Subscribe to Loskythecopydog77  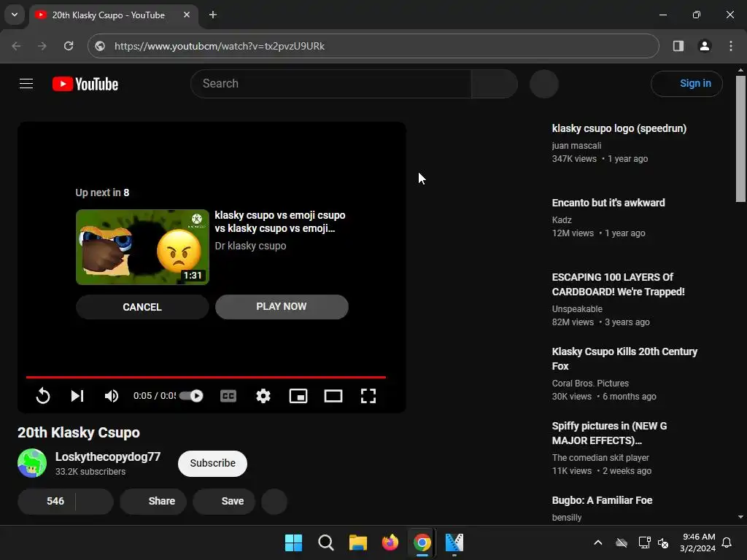tap(212, 463)
